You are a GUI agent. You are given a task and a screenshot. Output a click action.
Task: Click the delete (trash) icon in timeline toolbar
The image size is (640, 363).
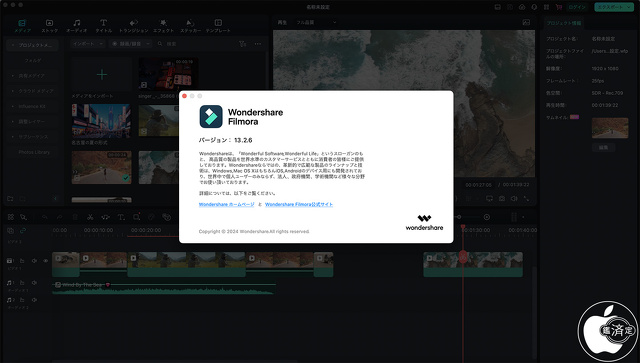tap(75, 217)
